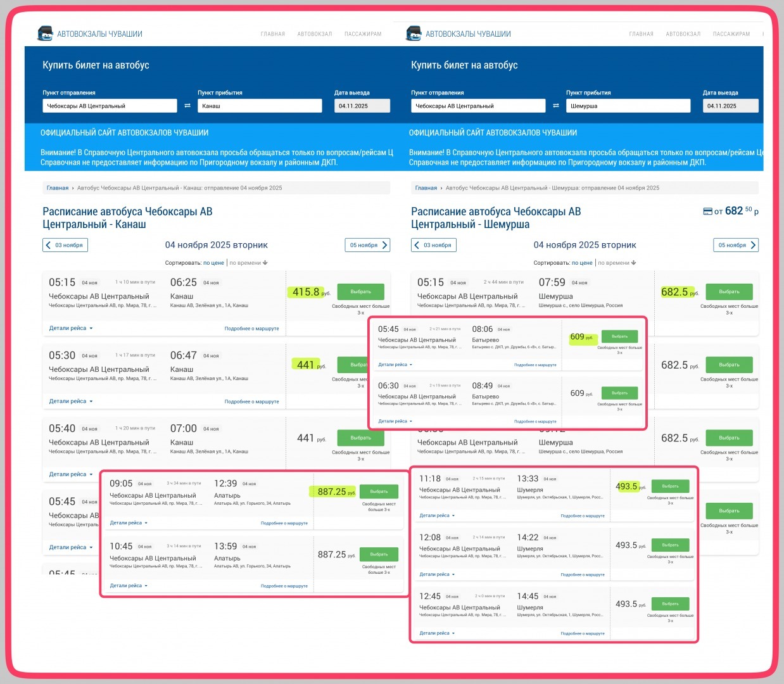
Task: Expand 'Детали рейса' for 11:18 Шумерля trip
Action: [x=437, y=516]
